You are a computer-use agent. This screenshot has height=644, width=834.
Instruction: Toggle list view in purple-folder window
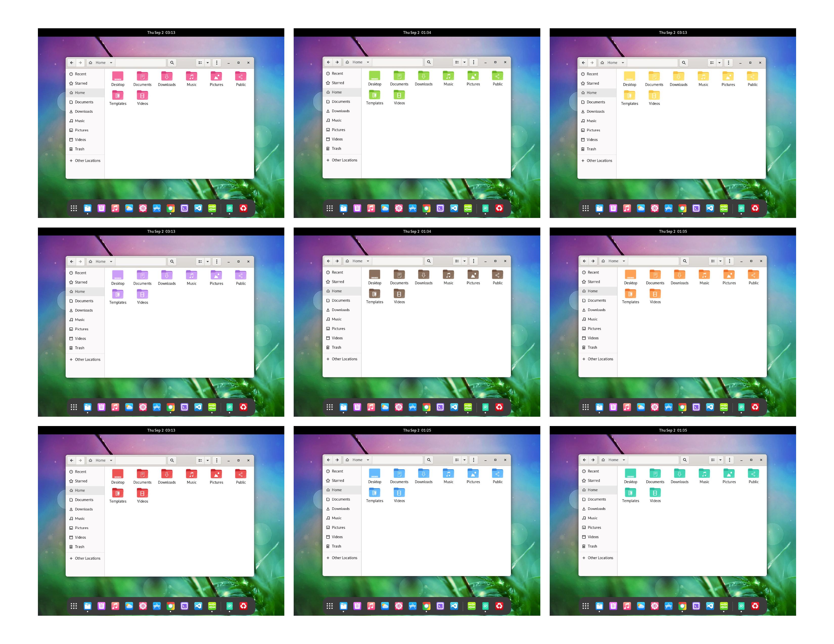[x=200, y=261]
